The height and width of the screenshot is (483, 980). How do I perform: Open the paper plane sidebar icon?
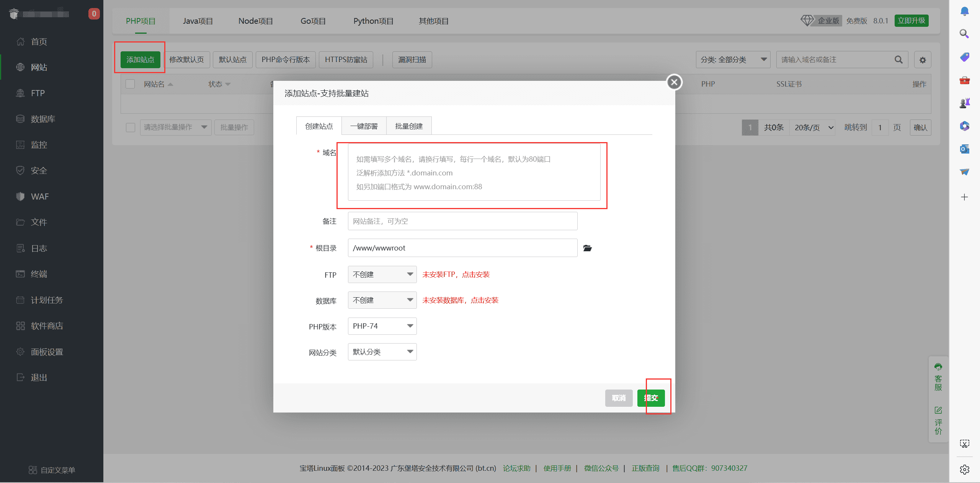pos(964,172)
